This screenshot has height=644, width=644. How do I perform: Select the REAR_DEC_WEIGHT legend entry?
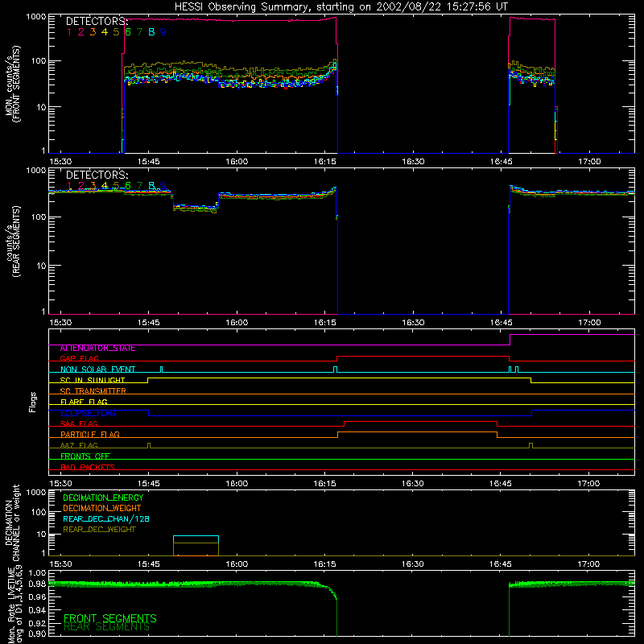99,530
